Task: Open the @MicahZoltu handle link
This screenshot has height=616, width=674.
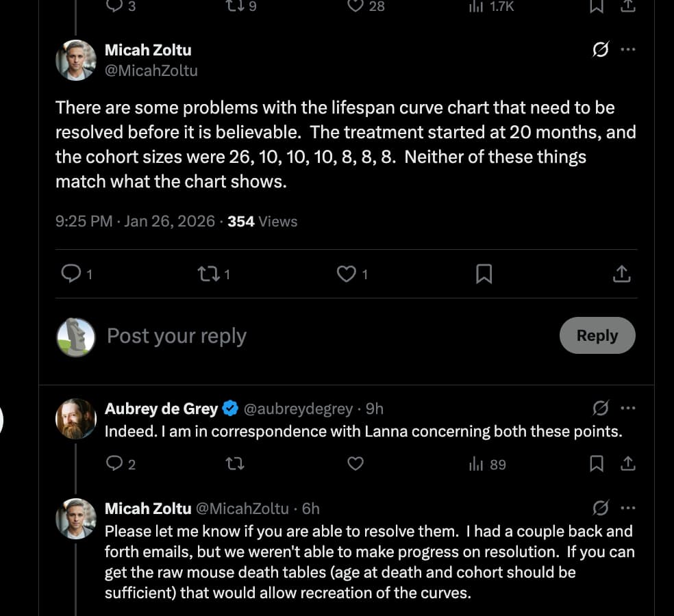Action: click(151, 70)
